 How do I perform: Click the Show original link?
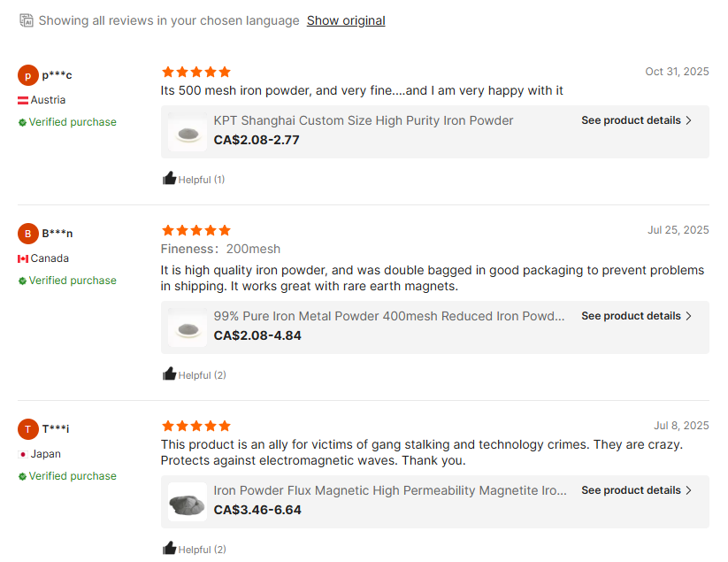[346, 20]
